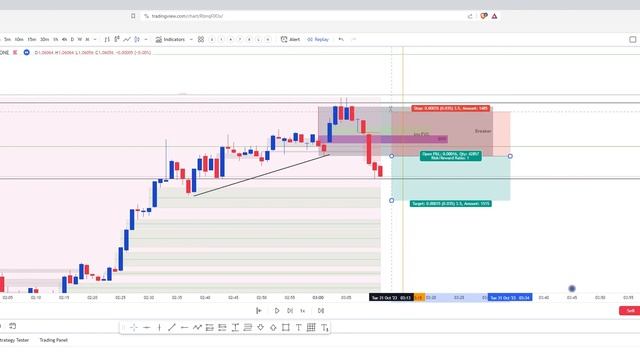Click the green Target label on short position
640x360 pixels.
[451, 203]
